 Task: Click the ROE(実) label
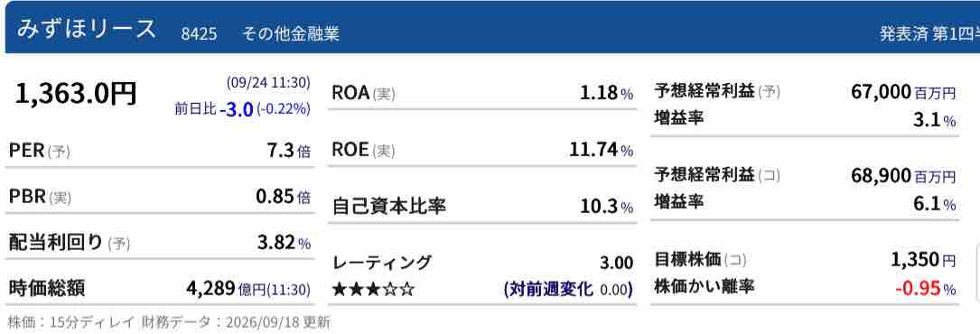pos(363,150)
